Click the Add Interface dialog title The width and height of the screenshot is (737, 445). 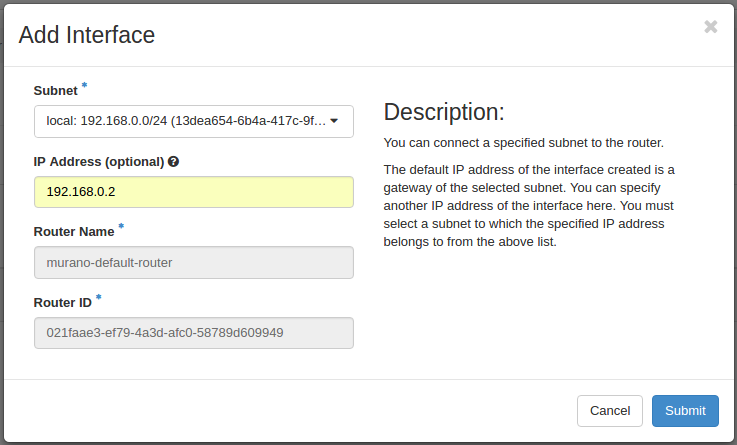point(87,35)
